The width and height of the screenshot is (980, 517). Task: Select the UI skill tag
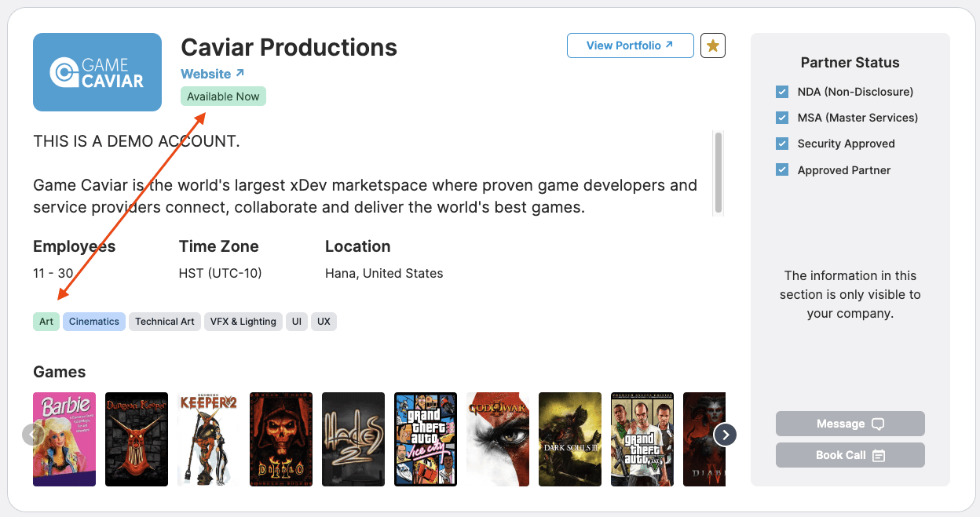(297, 322)
